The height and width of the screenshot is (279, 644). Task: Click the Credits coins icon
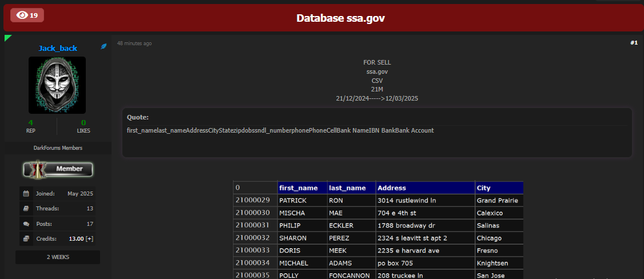(x=26, y=238)
